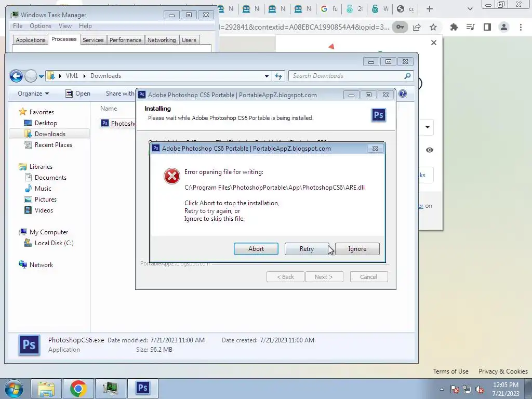Viewport: 532px width, 399px height.
Task: Click the Explorer help question icon
Action: pos(403,94)
